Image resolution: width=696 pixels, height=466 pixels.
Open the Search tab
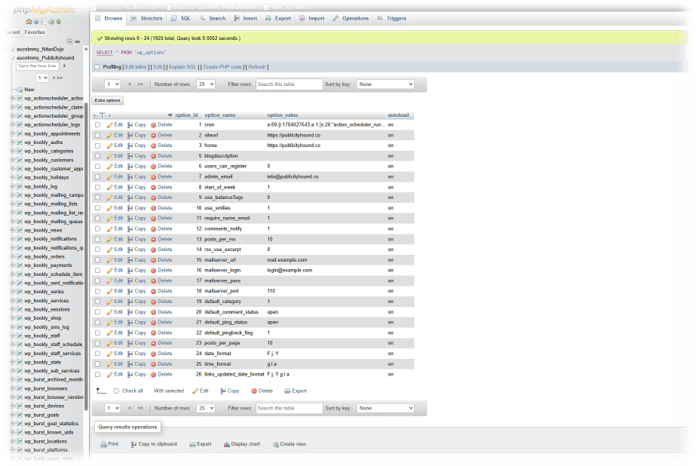(x=212, y=19)
